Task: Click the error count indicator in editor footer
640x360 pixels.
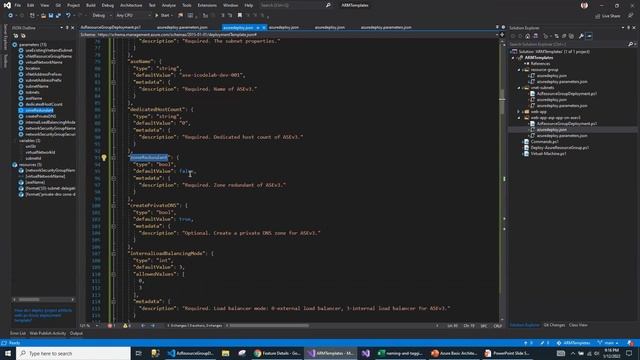Action: (x=111, y=326)
